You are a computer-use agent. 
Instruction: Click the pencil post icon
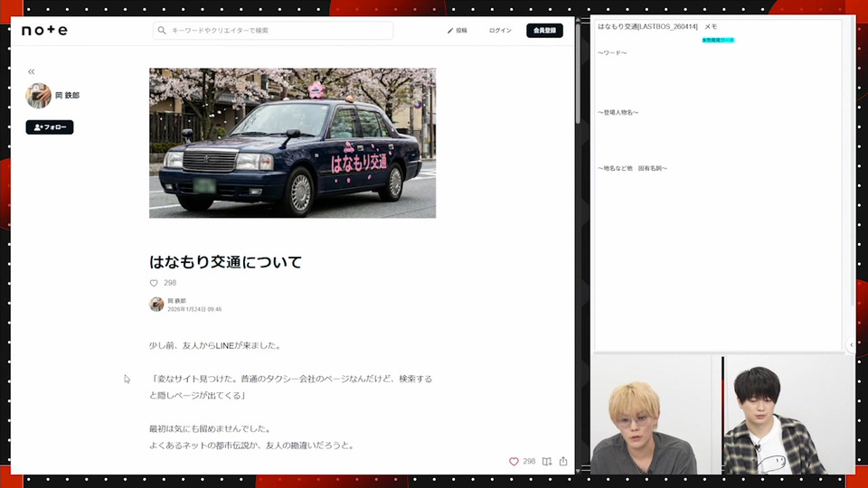pos(450,31)
